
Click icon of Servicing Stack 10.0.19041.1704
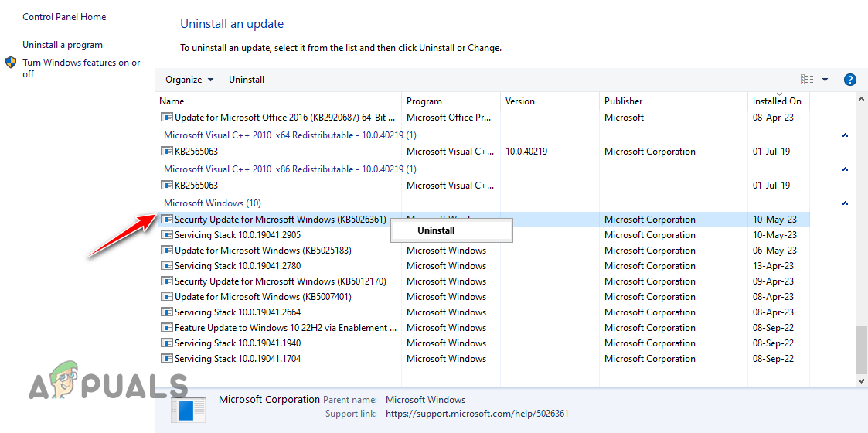pos(167,359)
